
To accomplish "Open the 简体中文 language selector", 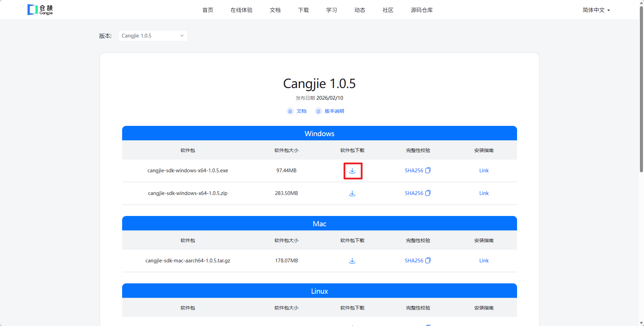I will click(596, 10).
